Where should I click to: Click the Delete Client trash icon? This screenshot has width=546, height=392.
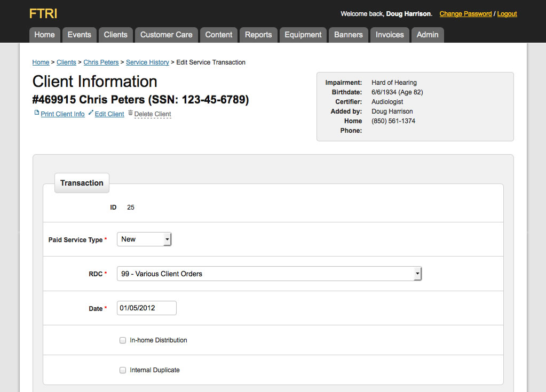[x=130, y=113]
